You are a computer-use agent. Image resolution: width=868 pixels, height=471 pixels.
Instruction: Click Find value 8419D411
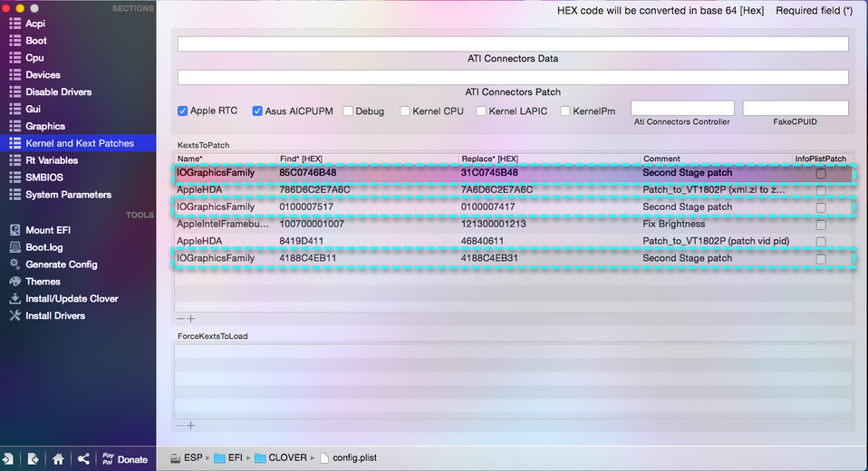coord(302,241)
